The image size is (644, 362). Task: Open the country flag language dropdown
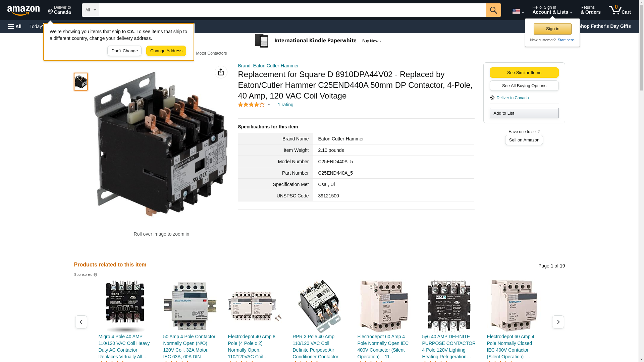pyautogui.click(x=518, y=11)
